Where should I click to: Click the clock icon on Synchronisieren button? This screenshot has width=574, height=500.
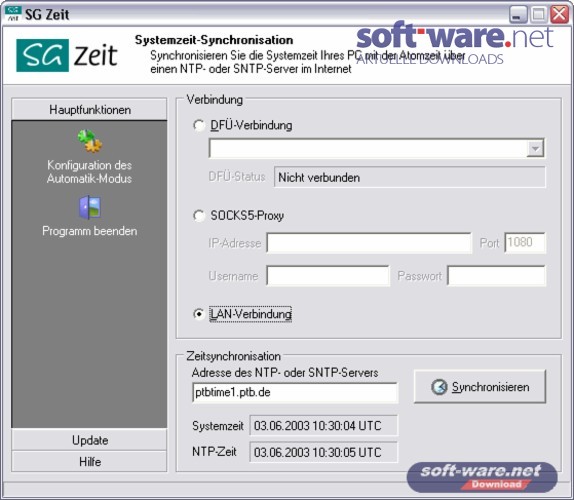click(439, 387)
